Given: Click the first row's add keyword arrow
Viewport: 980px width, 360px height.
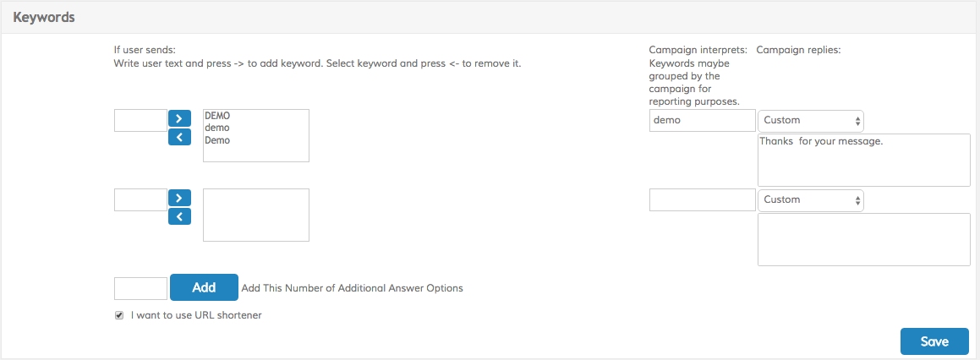Looking at the screenshot, I should point(179,118).
